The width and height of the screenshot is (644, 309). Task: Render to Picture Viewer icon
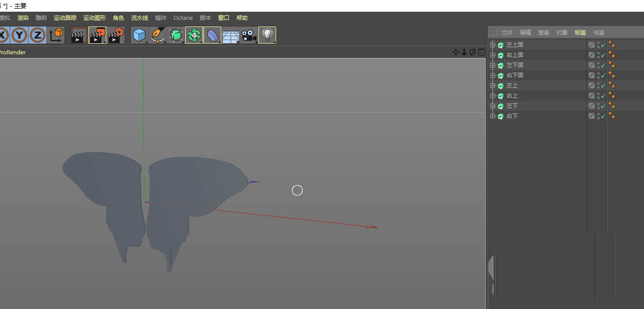(97, 35)
